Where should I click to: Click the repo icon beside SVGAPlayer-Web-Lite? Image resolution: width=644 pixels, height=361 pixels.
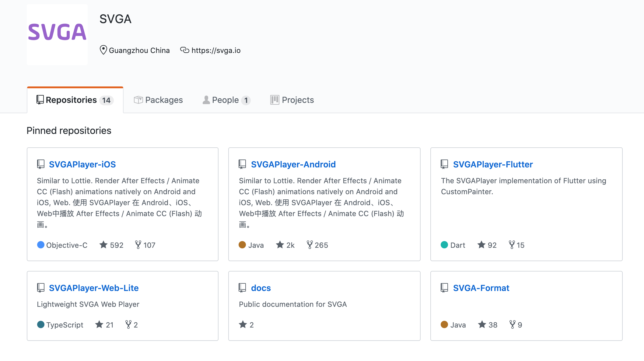pos(41,288)
